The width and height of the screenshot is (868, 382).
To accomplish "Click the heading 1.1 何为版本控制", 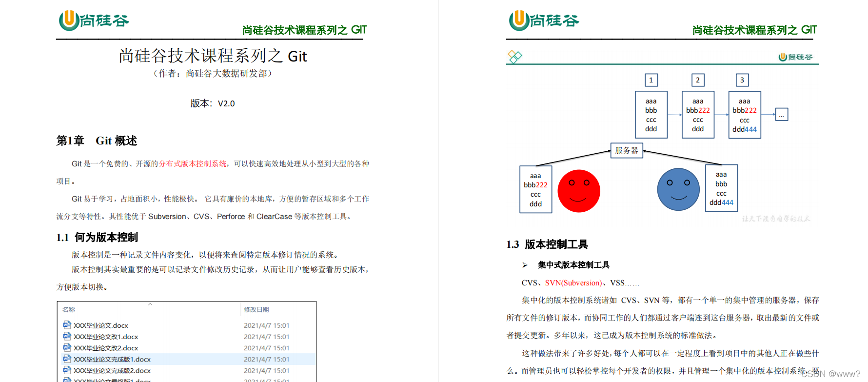I will click(97, 238).
